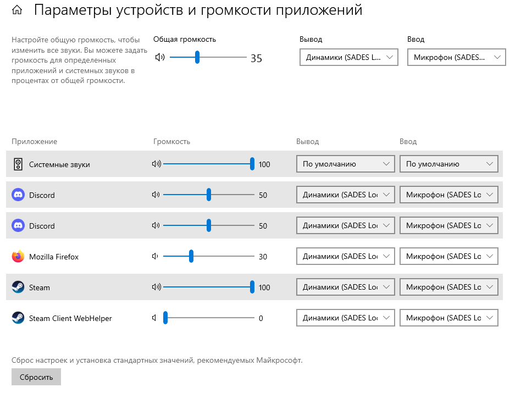The image size is (532, 393).
Task: Open Steam output device dropdown
Action: (345, 287)
